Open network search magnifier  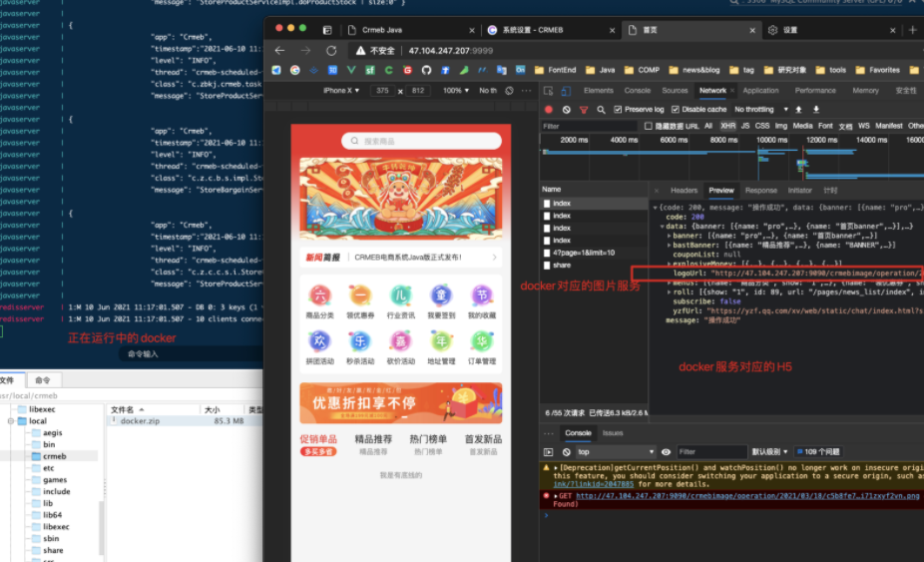[x=601, y=110]
